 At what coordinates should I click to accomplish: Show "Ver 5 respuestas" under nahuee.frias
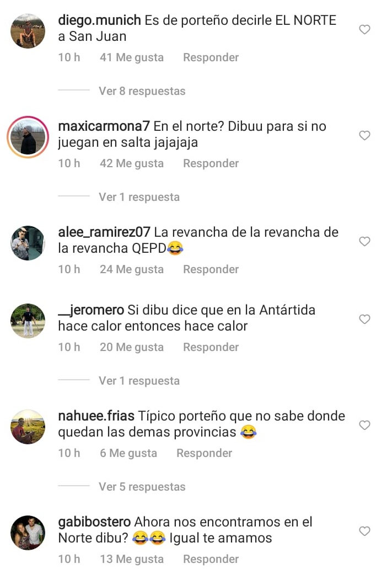(x=142, y=487)
